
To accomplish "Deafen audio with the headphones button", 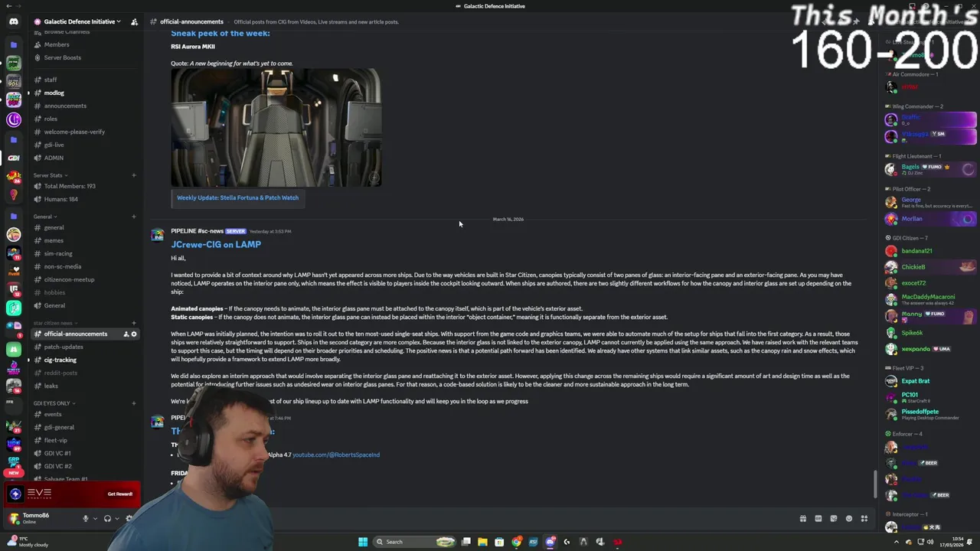I will click(107, 518).
